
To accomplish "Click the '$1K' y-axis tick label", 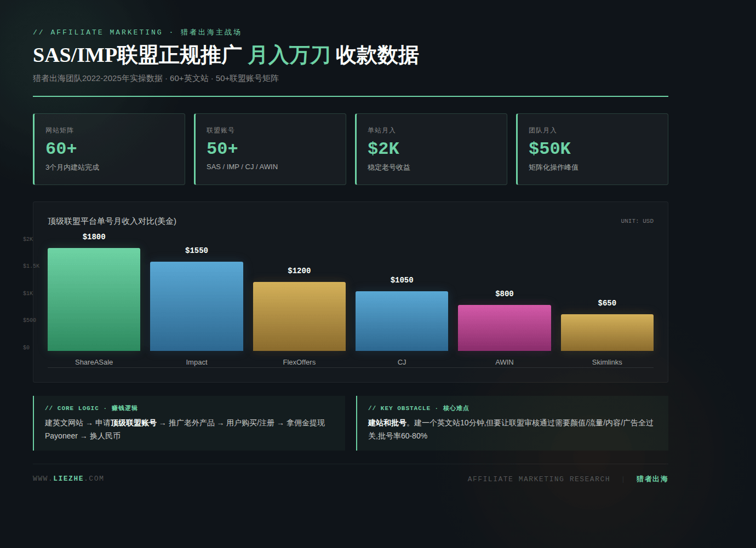I will (28, 293).
